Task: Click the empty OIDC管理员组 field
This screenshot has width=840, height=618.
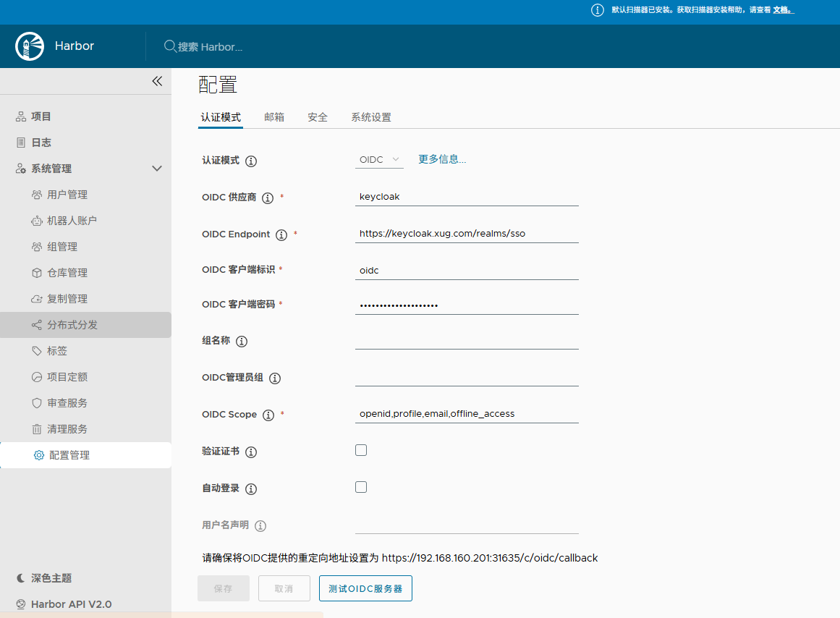Action: [x=467, y=377]
